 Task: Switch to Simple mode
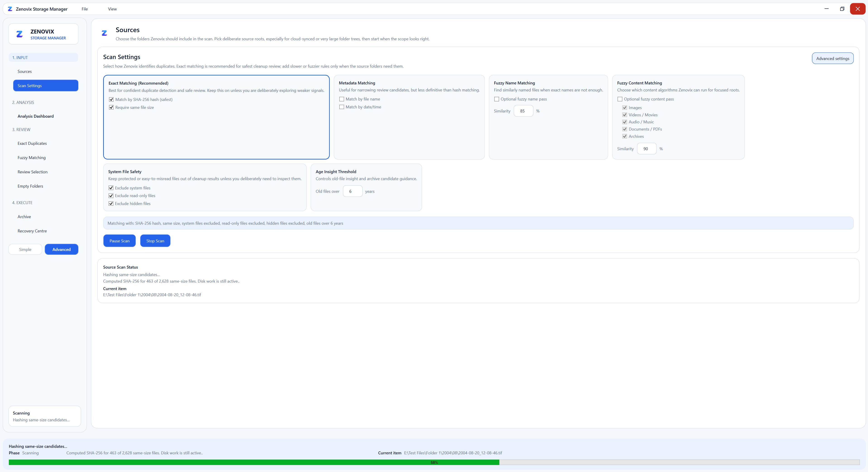coord(25,250)
